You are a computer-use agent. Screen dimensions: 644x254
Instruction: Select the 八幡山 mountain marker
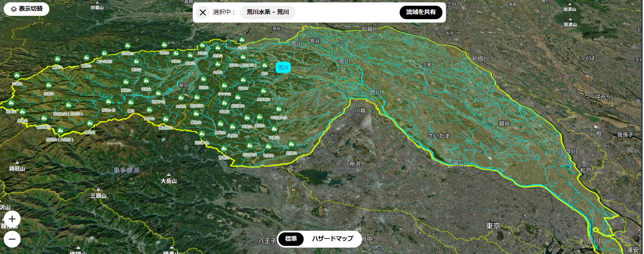242,40
